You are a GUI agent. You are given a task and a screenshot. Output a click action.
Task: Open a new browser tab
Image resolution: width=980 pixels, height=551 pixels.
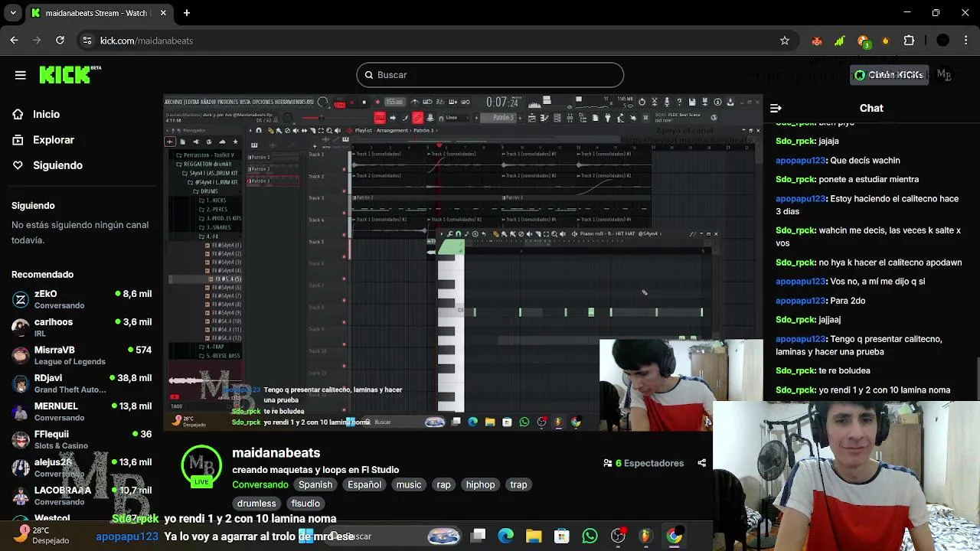pyautogui.click(x=187, y=13)
